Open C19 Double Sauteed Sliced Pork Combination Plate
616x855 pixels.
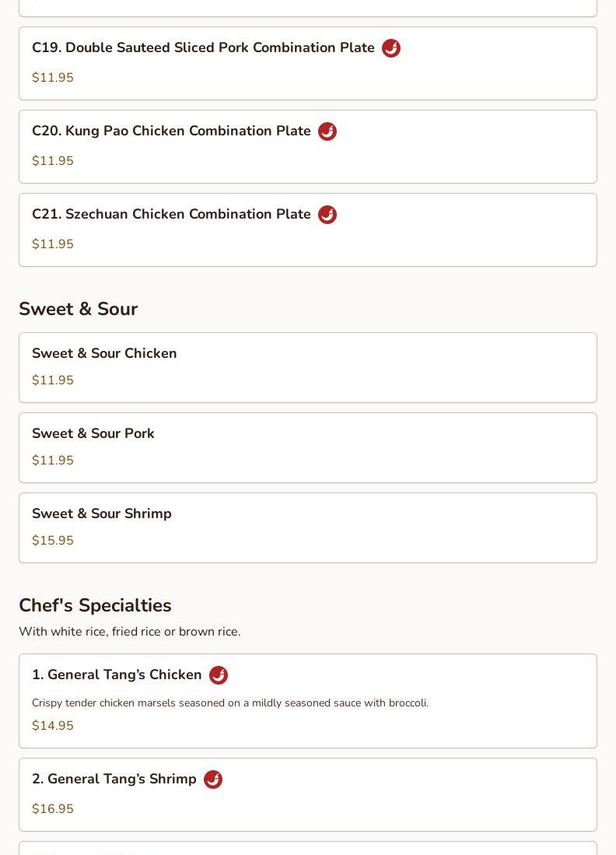pos(308,63)
